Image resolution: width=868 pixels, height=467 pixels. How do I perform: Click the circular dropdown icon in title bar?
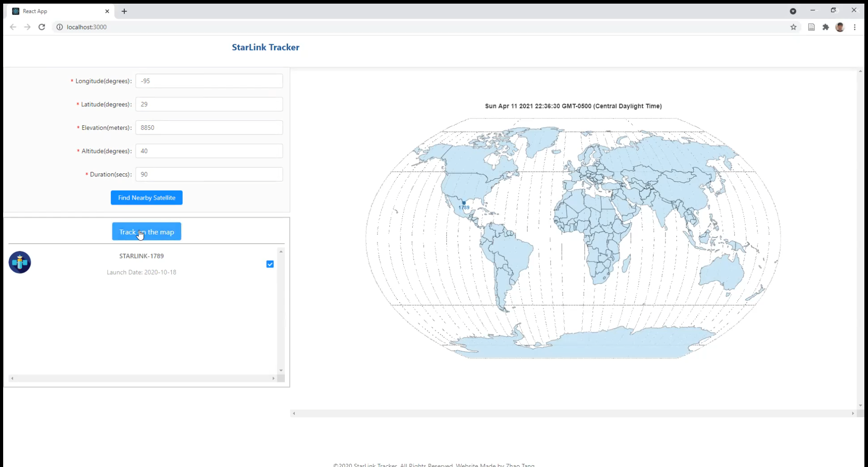coord(793,11)
